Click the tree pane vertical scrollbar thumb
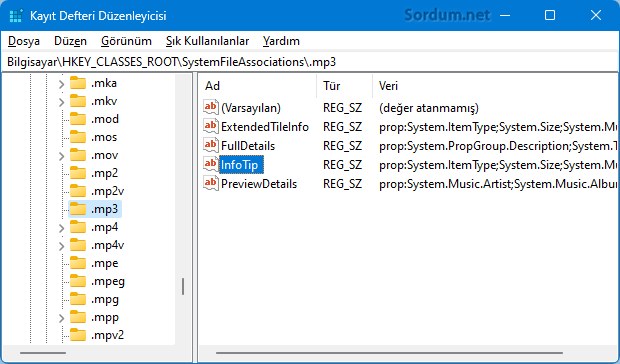Screen dimensions: 620x364 pos(183,287)
